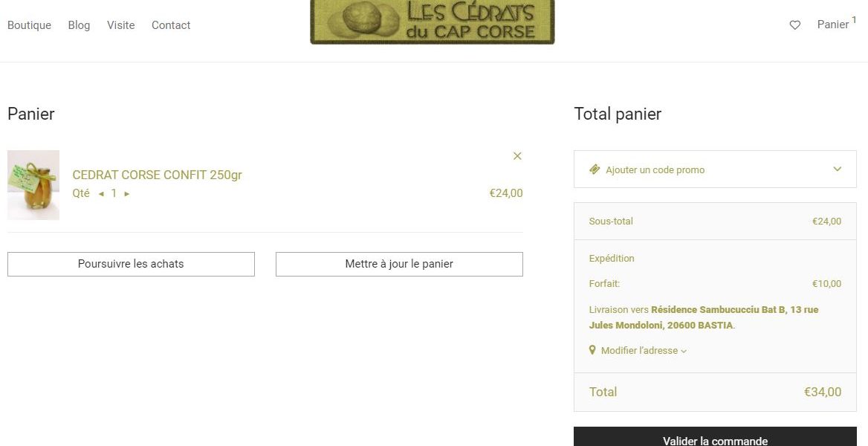Increase quantity with right arrow

[x=127, y=194]
